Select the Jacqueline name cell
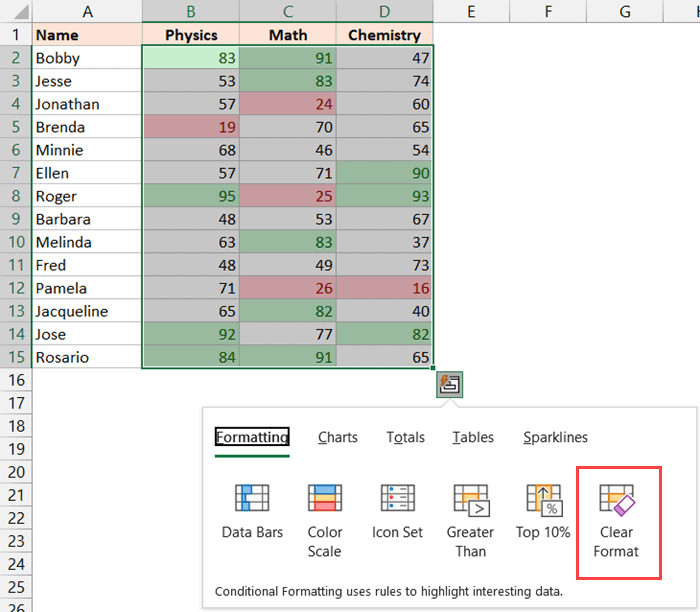The height and width of the screenshot is (612, 700). tap(87, 311)
